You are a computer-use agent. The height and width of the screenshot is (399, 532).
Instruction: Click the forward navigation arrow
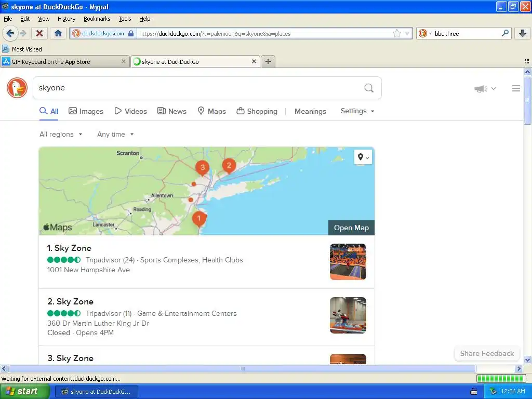click(23, 33)
